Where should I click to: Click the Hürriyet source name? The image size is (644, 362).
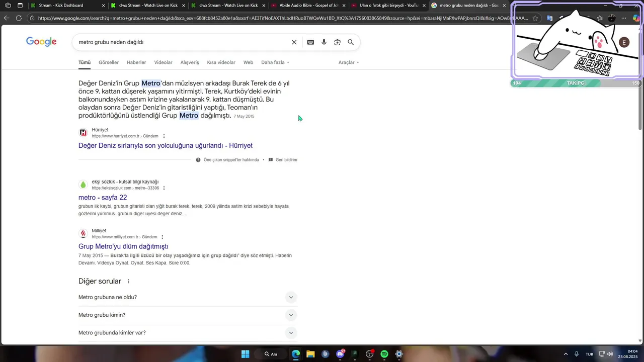(100, 130)
